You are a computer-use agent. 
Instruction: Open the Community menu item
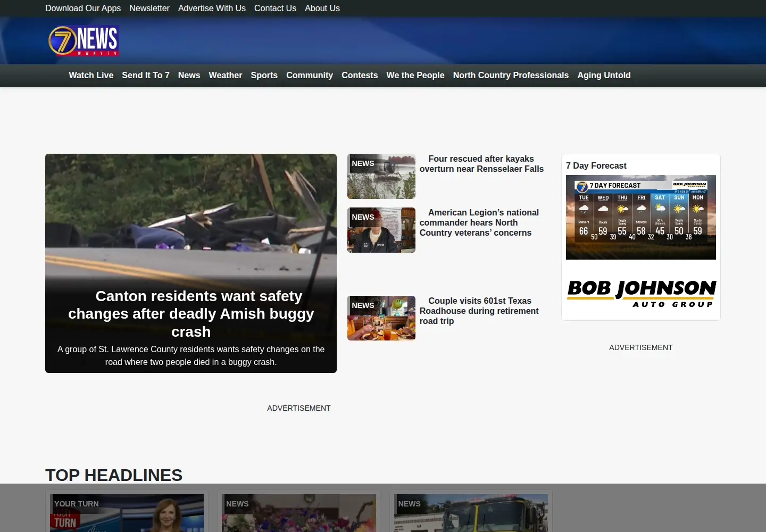pos(310,76)
